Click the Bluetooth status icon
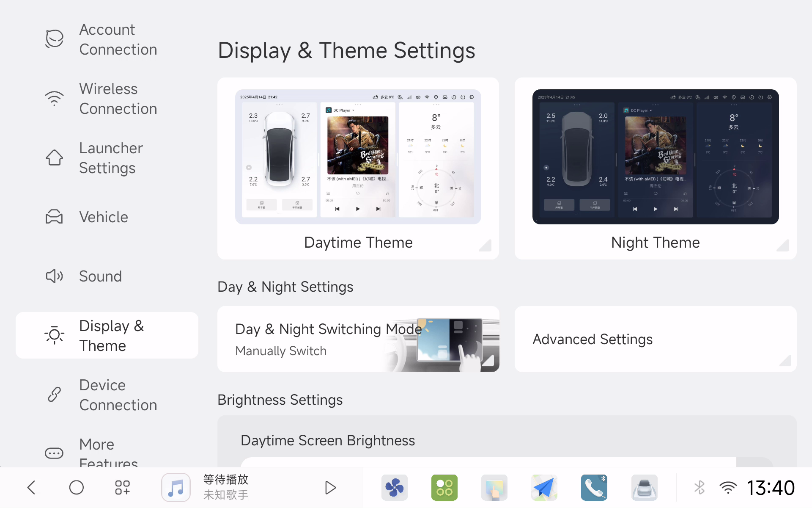The width and height of the screenshot is (812, 508). click(x=700, y=488)
